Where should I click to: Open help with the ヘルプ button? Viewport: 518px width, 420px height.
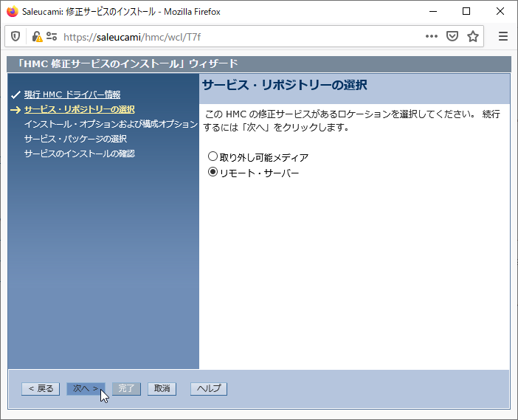pyautogui.click(x=209, y=389)
